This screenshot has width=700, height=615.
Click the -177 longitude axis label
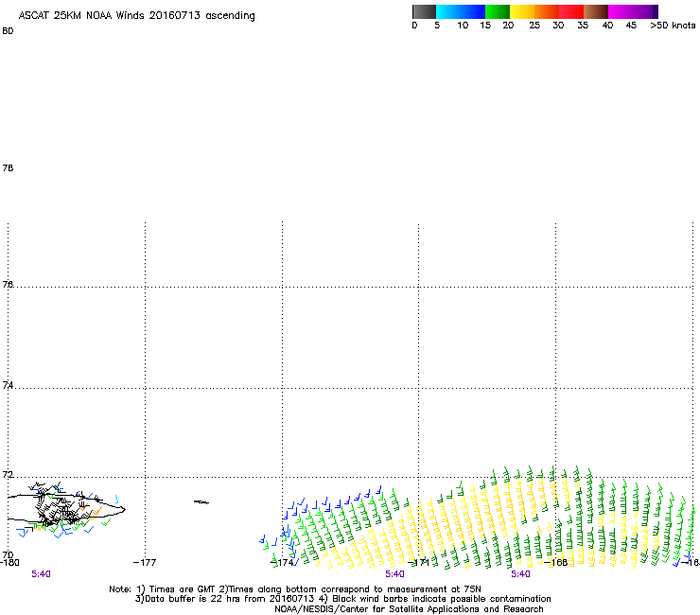[x=145, y=562]
